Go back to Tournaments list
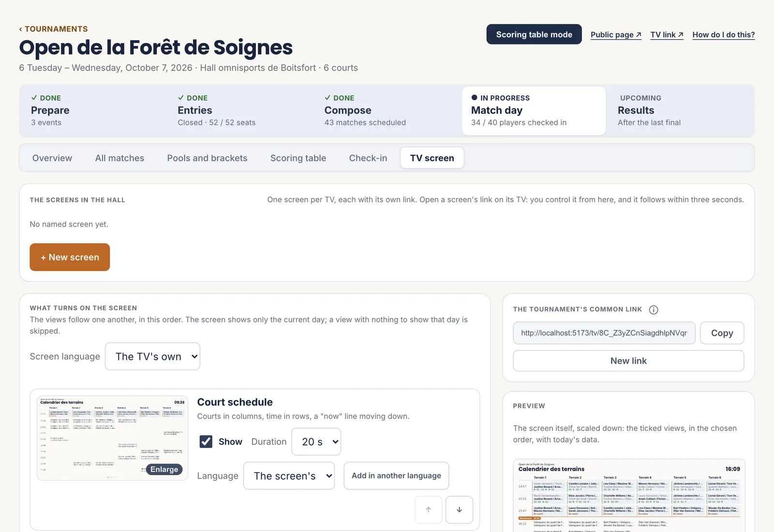This screenshot has height=532, width=774. coord(53,29)
